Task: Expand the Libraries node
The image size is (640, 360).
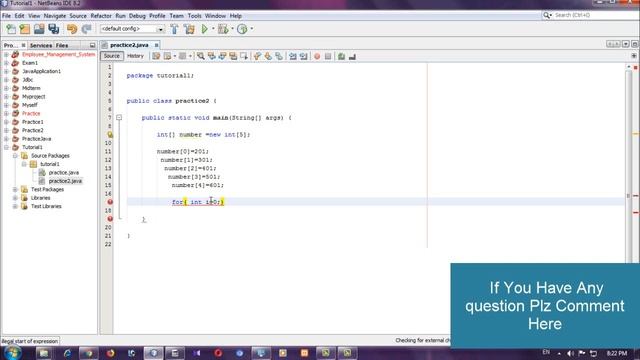Action: (x=15, y=198)
